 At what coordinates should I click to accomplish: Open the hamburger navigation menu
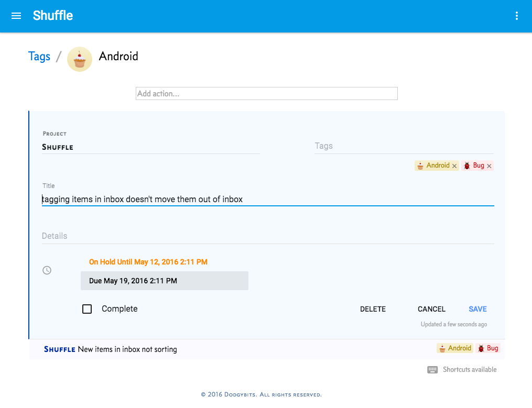(16, 16)
